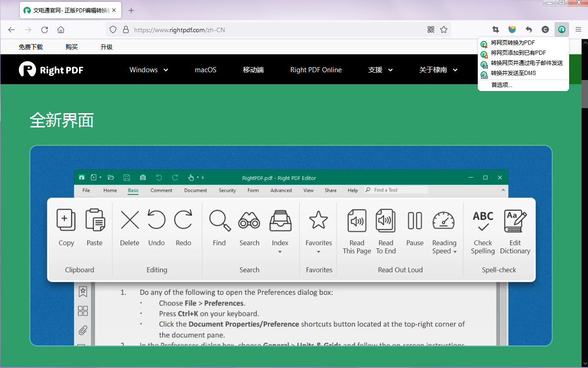
Task: Click the 免费下载 bookmark
Action: 31,47
